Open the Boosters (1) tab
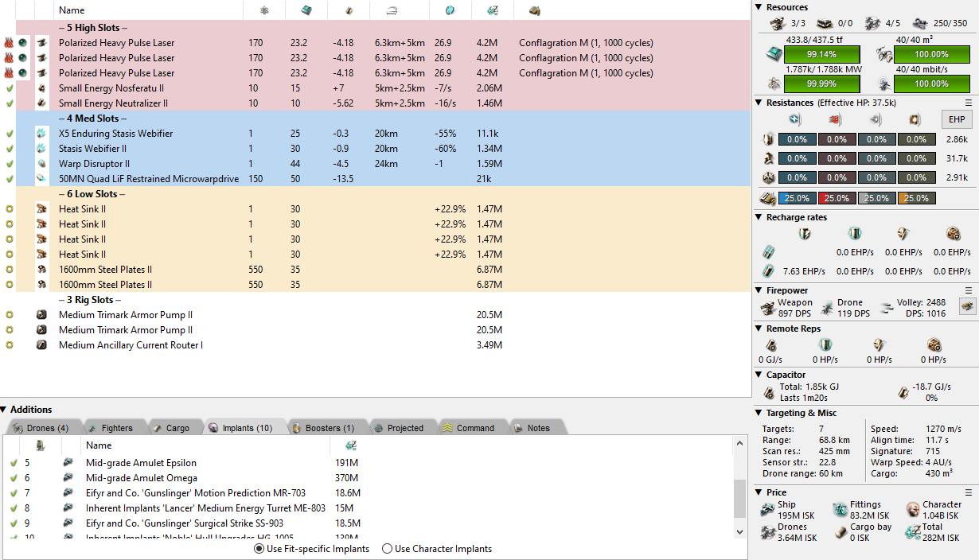 click(x=328, y=428)
